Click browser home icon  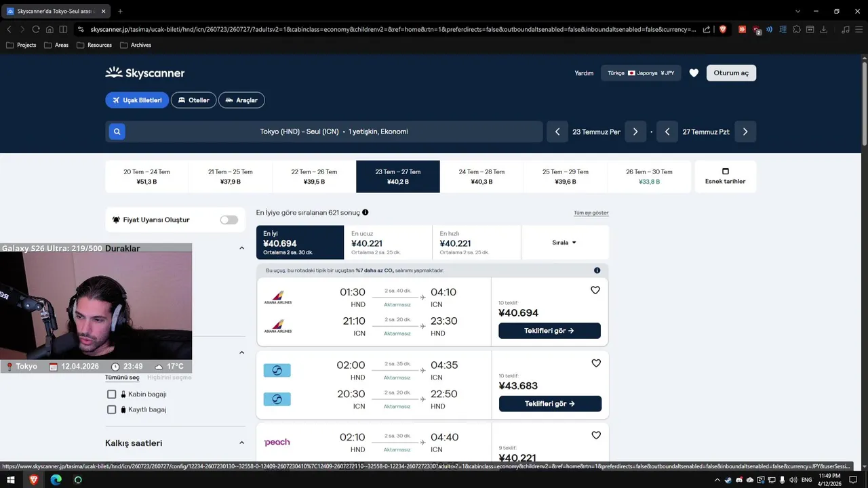50,29
